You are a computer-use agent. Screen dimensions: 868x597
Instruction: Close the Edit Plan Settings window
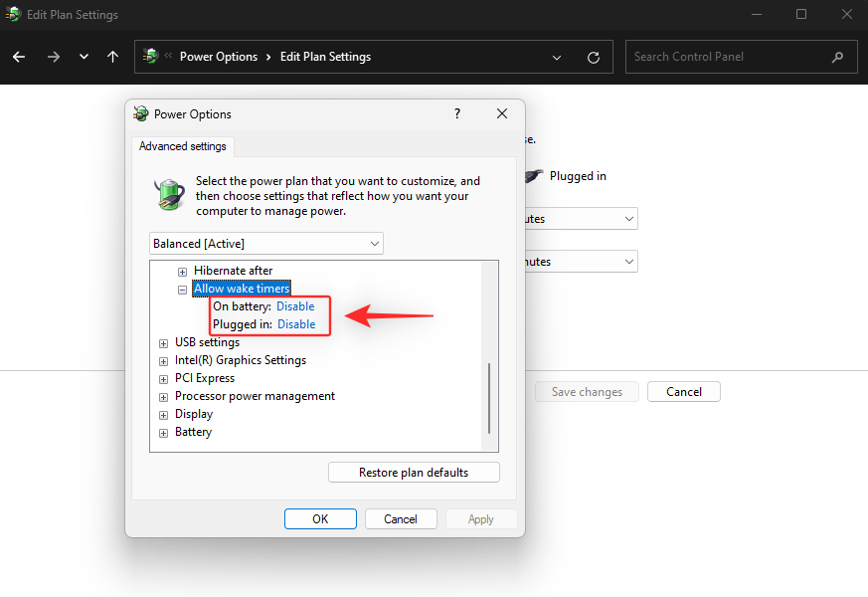point(847,14)
